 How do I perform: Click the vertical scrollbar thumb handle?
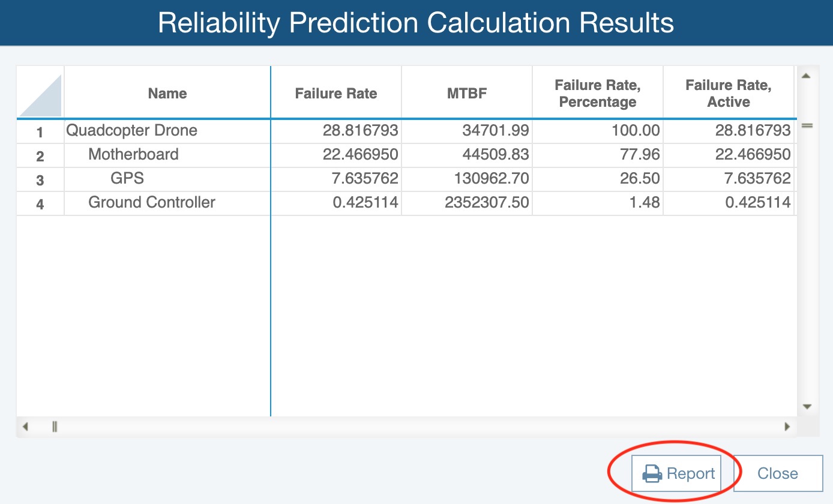(x=807, y=125)
